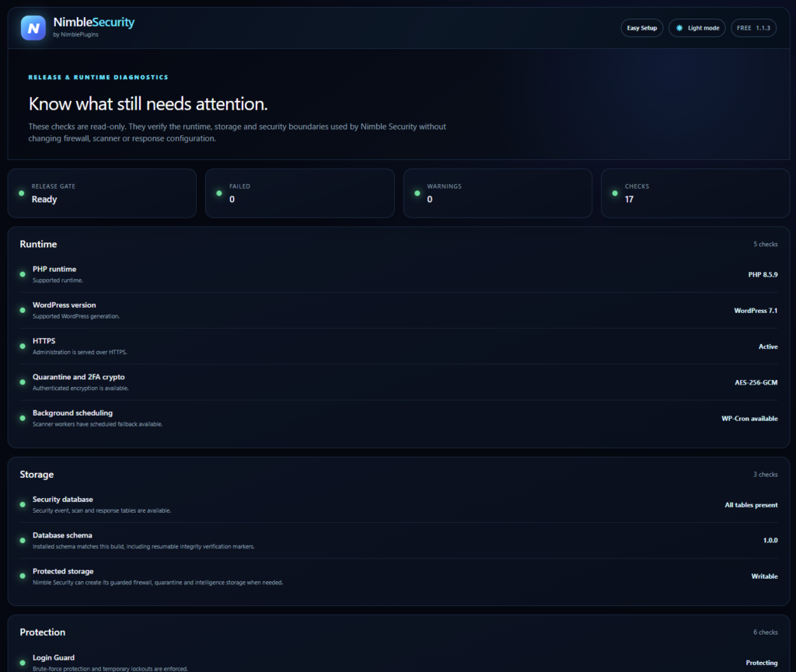
Task: Select the Failed count card
Action: click(x=300, y=193)
